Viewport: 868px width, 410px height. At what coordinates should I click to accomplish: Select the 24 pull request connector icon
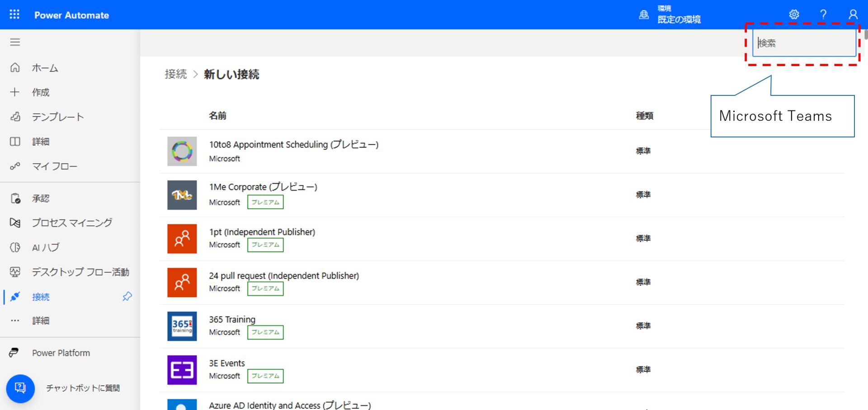[x=182, y=282]
